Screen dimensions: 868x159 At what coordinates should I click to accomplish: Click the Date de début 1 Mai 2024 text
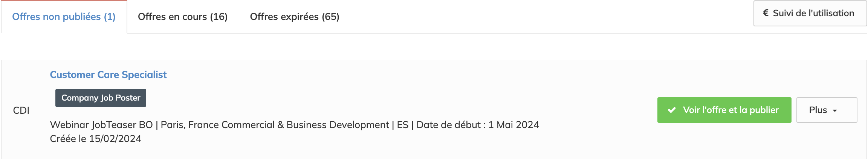click(478, 125)
